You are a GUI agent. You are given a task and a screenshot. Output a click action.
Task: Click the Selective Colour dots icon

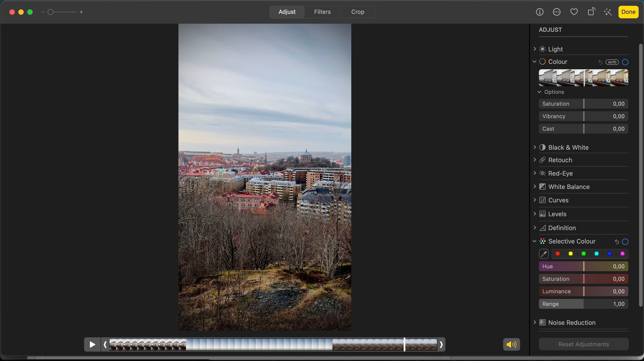tap(542, 241)
